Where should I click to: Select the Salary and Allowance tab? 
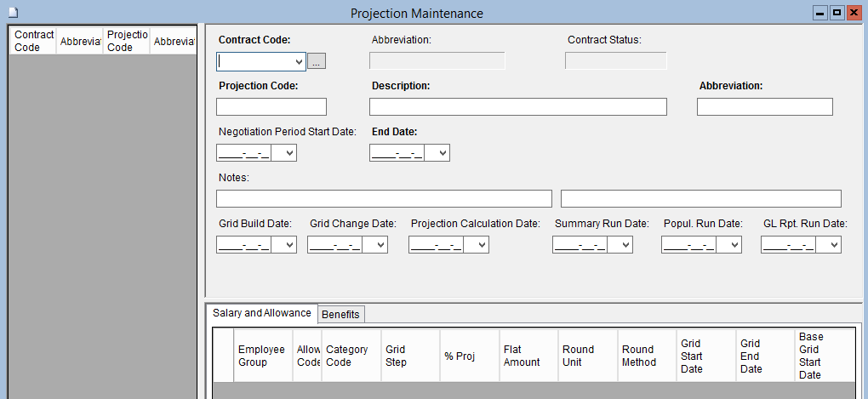pyautogui.click(x=262, y=313)
